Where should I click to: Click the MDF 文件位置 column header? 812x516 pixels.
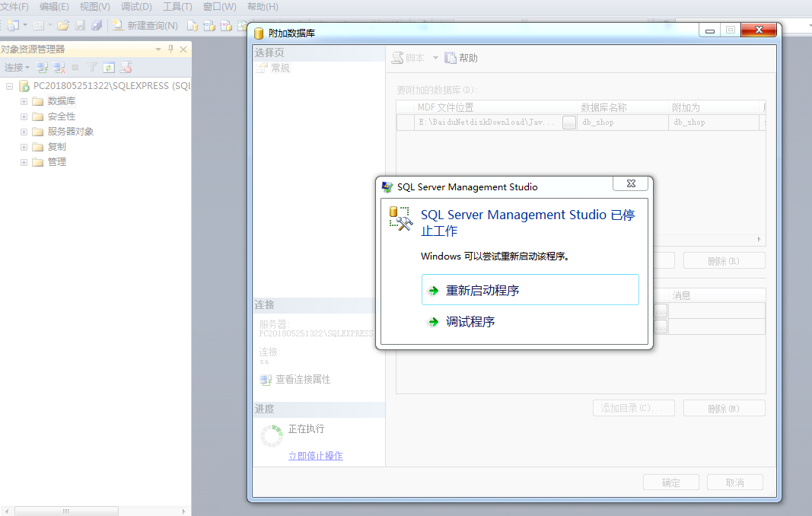495,107
